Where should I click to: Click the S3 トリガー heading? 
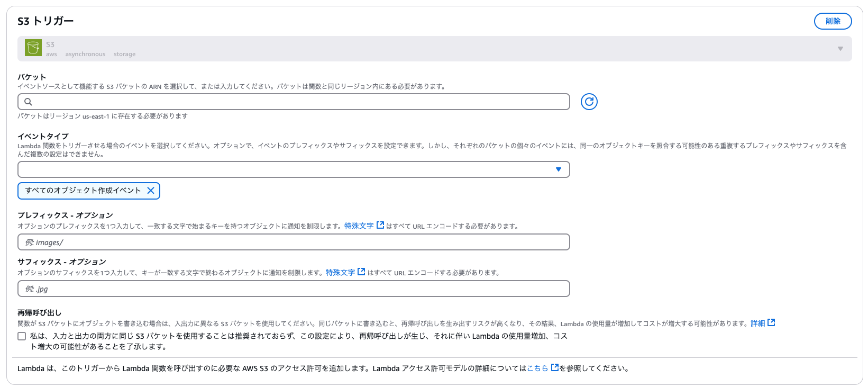click(45, 21)
